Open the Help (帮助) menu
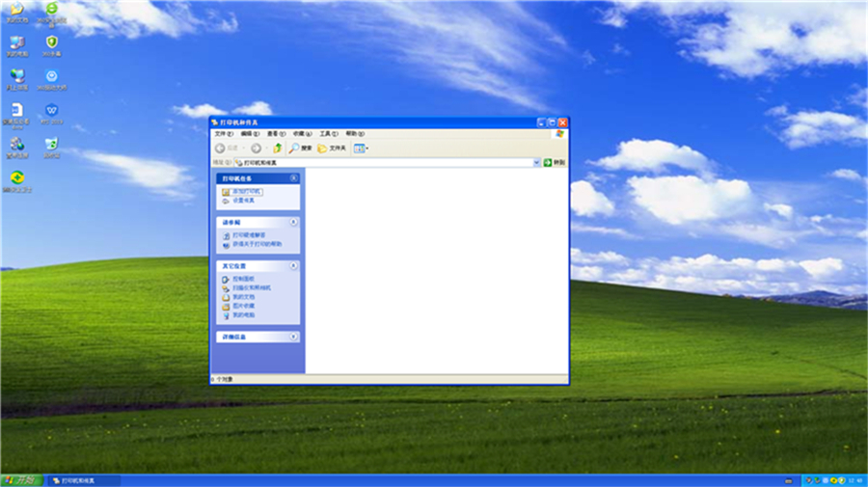 [x=355, y=134]
